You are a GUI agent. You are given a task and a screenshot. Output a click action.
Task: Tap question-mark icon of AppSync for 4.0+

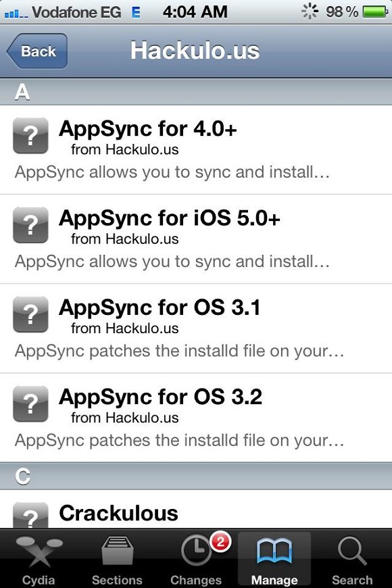[x=31, y=136]
